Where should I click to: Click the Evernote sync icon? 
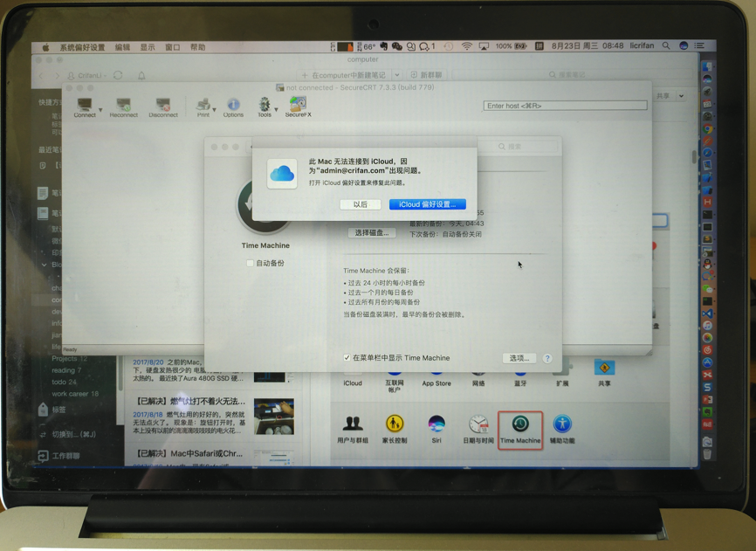pyautogui.click(x=118, y=75)
